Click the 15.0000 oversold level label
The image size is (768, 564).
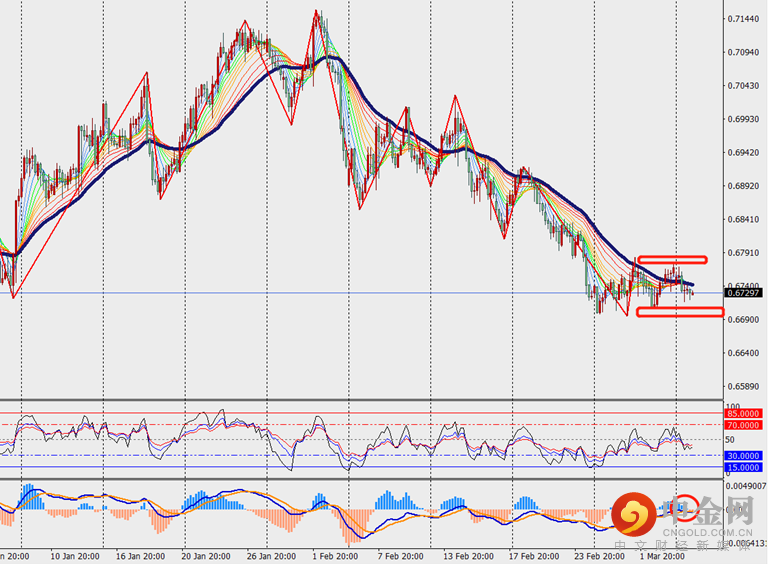(745, 467)
